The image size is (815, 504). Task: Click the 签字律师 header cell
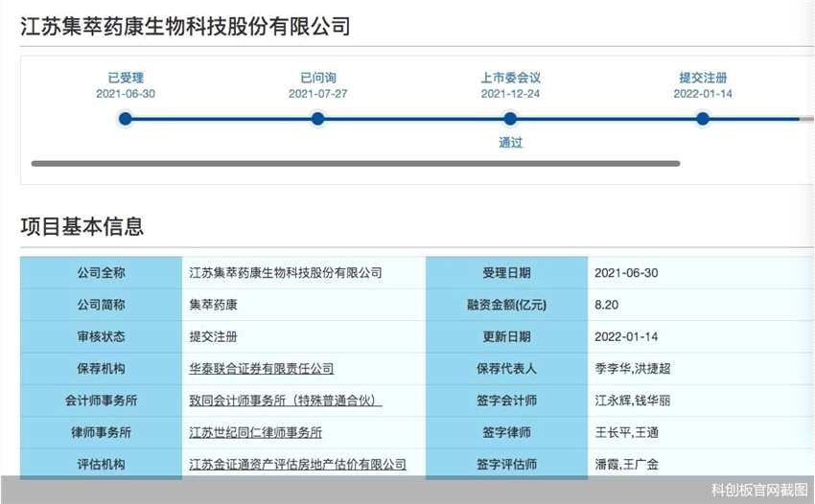pyautogui.click(x=507, y=432)
